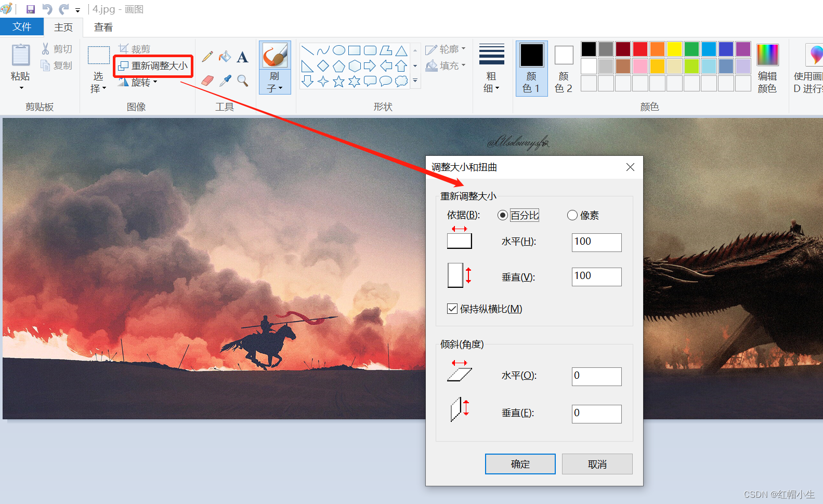The width and height of the screenshot is (823, 504).
Task: Open Quick Access Toolbar customize arrow
Action: click(x=77, y=10)
